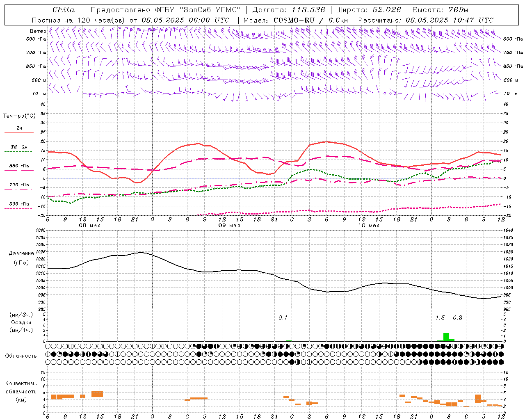
Task: Click the precipitation amount 1.5
Action: (440, 318)
